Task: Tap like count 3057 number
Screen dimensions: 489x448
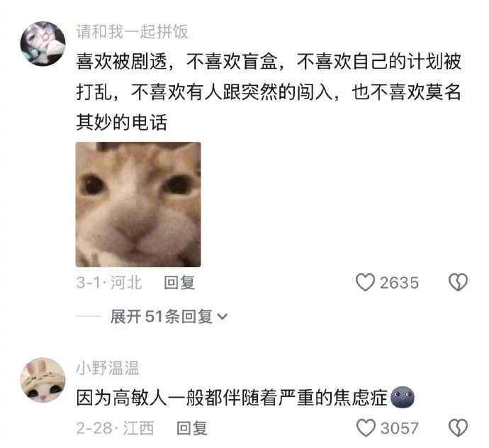Action: 399,428
